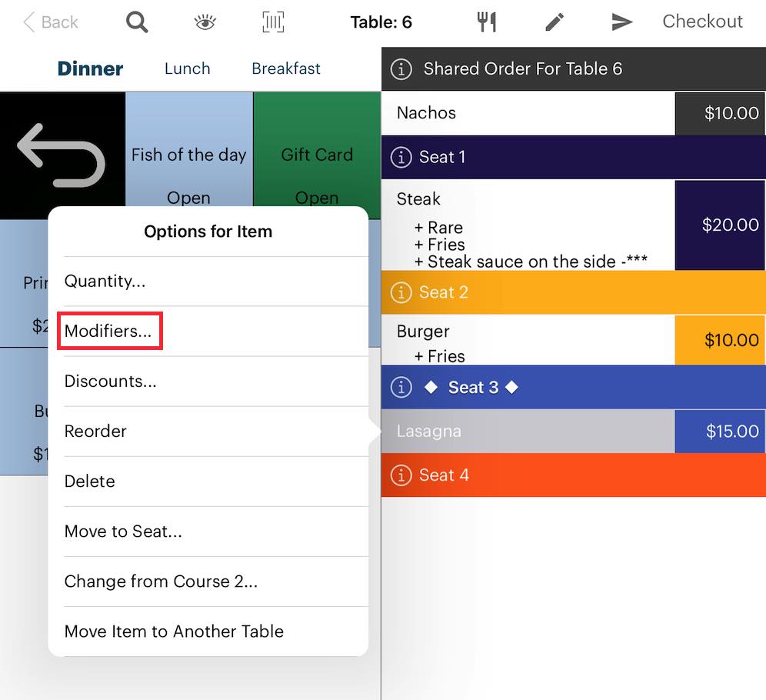This screenshot has height=700, width=766.
Task: Tap the Seat 2 info icon
Action: coord(401,293)
